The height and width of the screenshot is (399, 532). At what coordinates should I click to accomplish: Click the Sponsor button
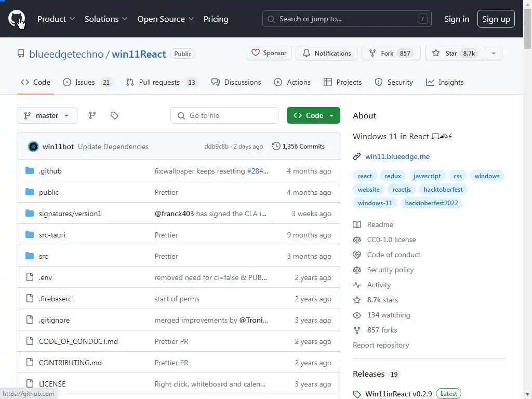tap(269, 54)
